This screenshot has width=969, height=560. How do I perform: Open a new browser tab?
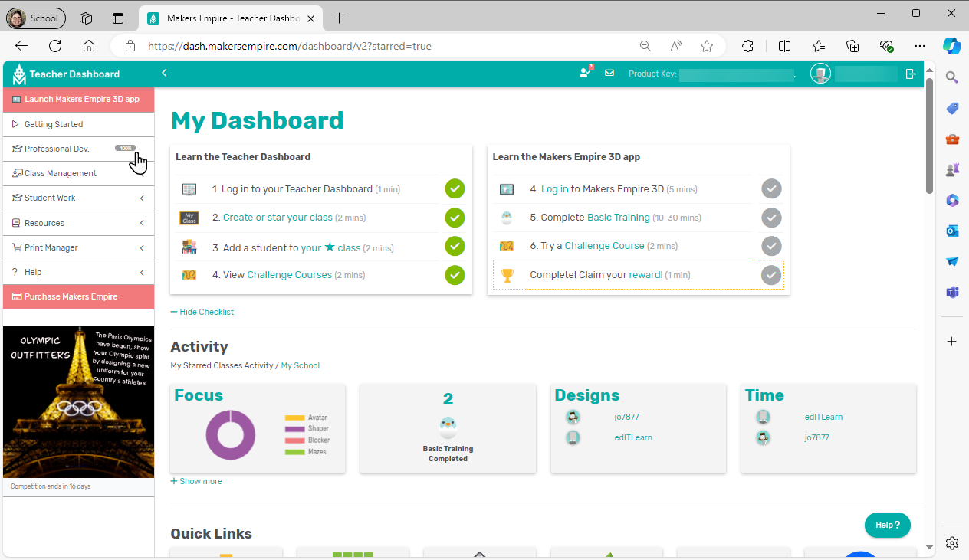[x=340, y=18]
